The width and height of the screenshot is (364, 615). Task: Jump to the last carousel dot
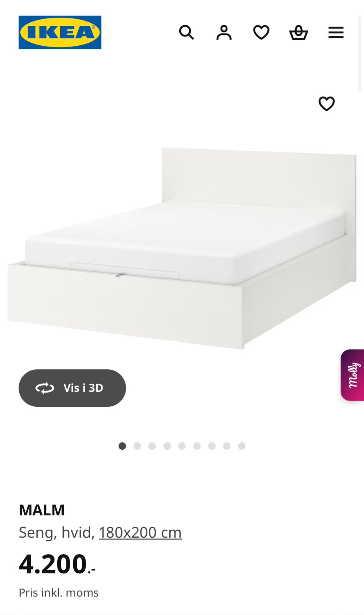tap(242, 446)
